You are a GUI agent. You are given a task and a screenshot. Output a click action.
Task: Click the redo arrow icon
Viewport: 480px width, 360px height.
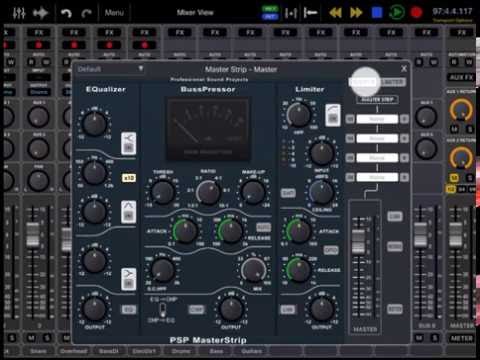[x=87, y=13]
